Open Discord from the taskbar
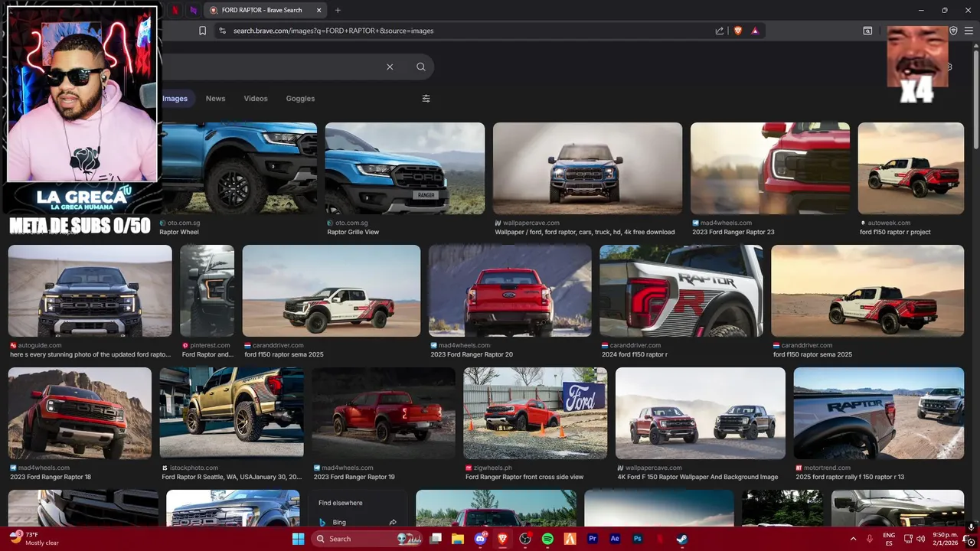The image size is (980, 551). pyautogui.click(x=481, y=539)
